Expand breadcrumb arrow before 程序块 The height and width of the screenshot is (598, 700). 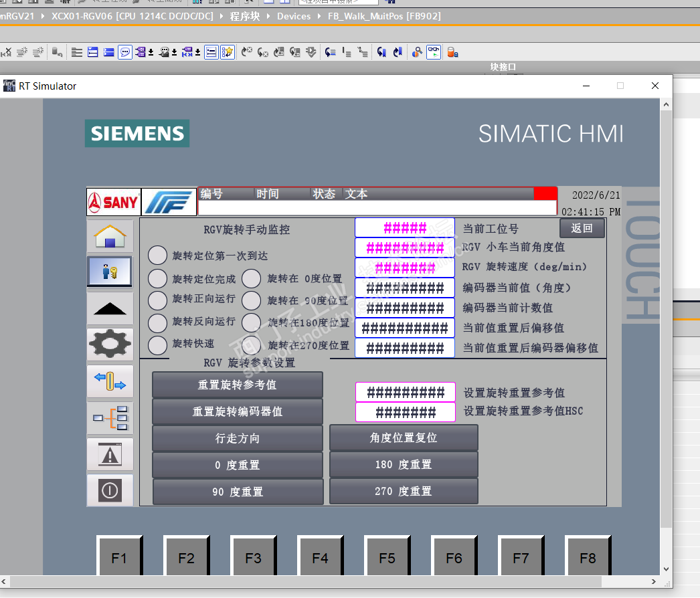coord(221,17)
